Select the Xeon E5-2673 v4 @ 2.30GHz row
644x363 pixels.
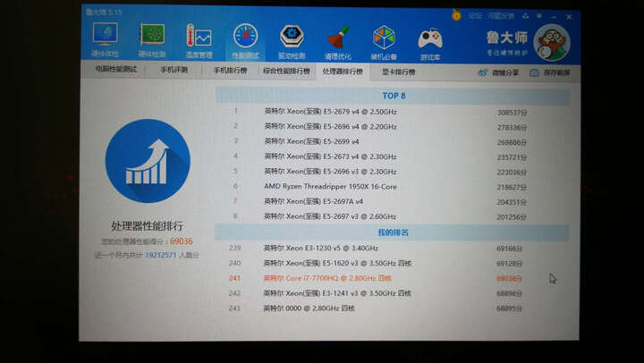coord(393,156)
